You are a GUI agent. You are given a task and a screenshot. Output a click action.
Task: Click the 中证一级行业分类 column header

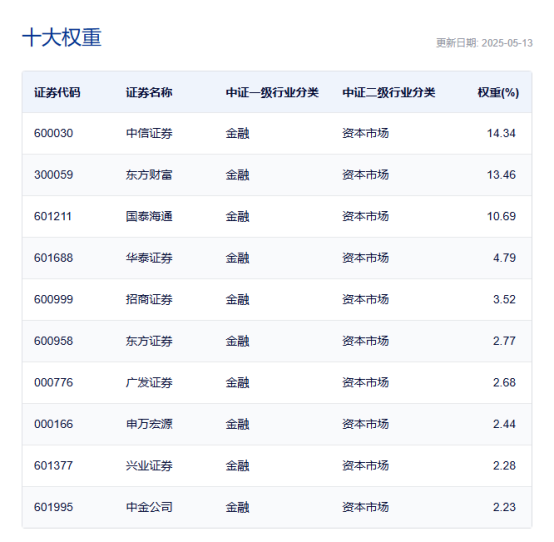[272, 93]
